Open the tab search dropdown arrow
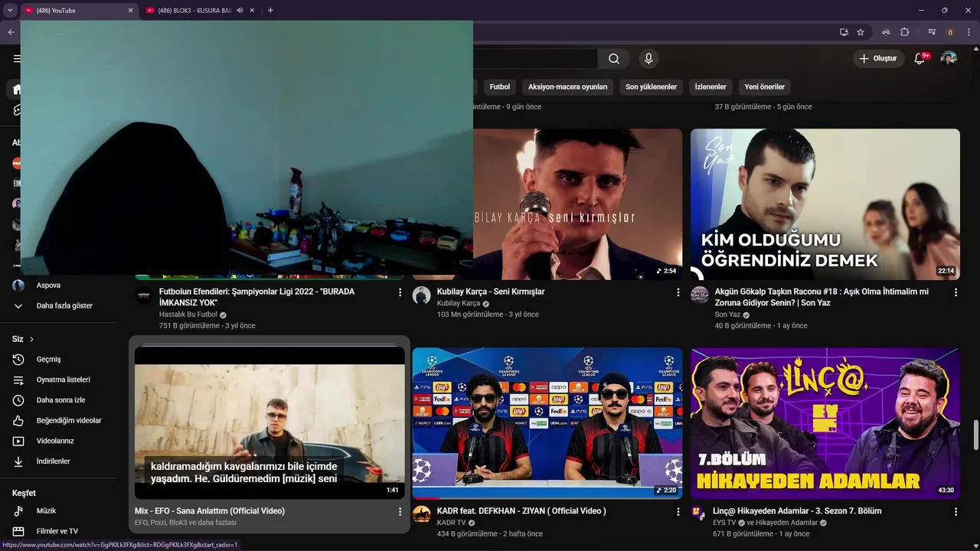Screen dimensions: 980x551 point(10,11)
